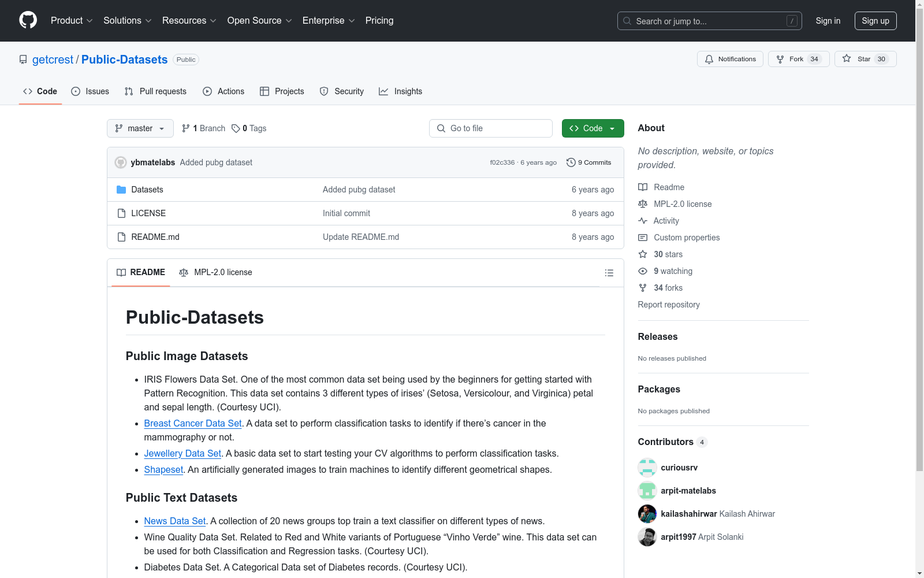Image resolution: width=924 pixels, height=578 pixels.
Task: Select the MPL-2.0 license tab
Action: [215, 272]
